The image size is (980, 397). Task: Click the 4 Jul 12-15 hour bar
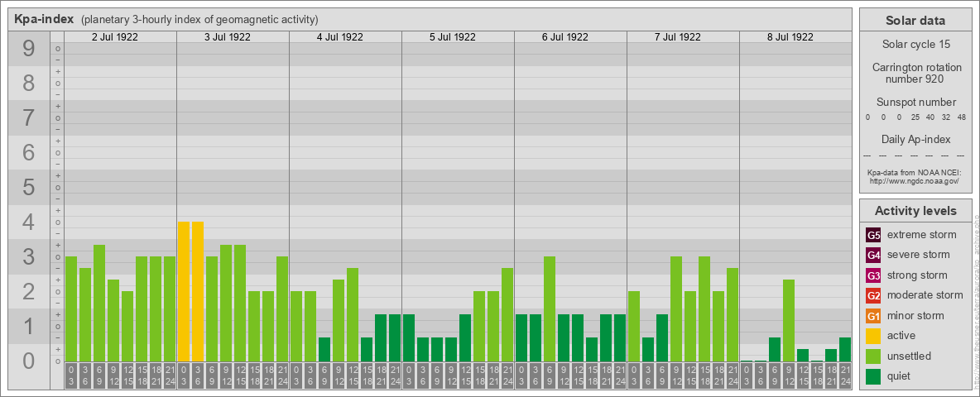click(353, 314)
